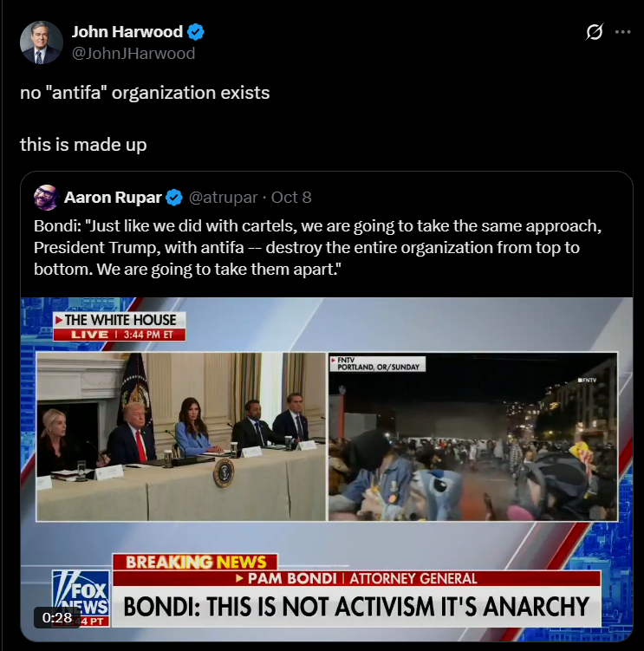This screenshot has width=644, height=651.
Task: Open John Harwood's profile picture
Action: tap(41, 42)
